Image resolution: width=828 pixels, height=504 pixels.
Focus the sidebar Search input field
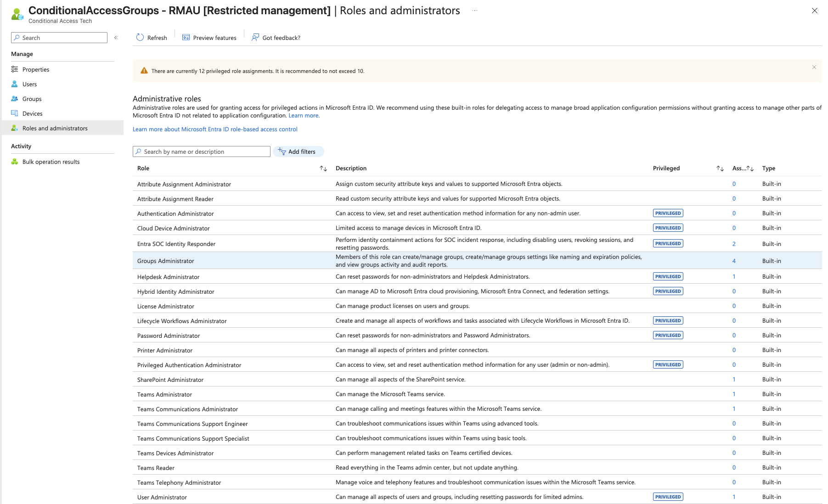59,38
